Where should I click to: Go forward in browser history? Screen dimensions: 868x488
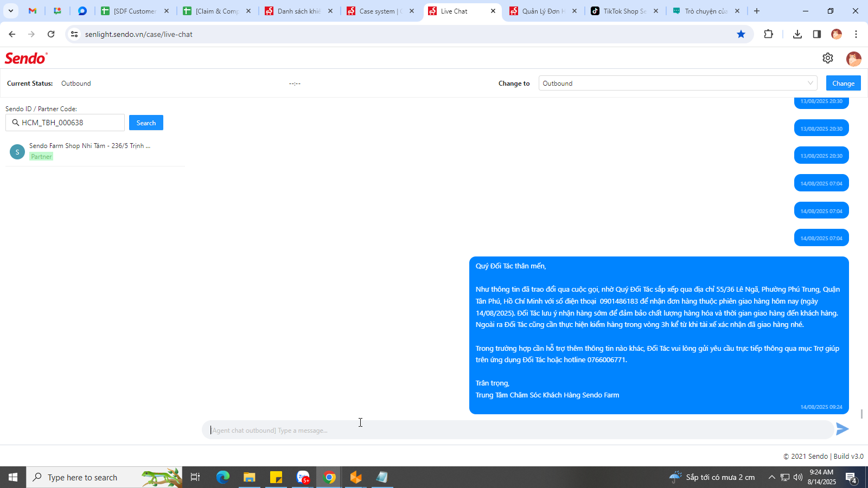tap(31, 34)
